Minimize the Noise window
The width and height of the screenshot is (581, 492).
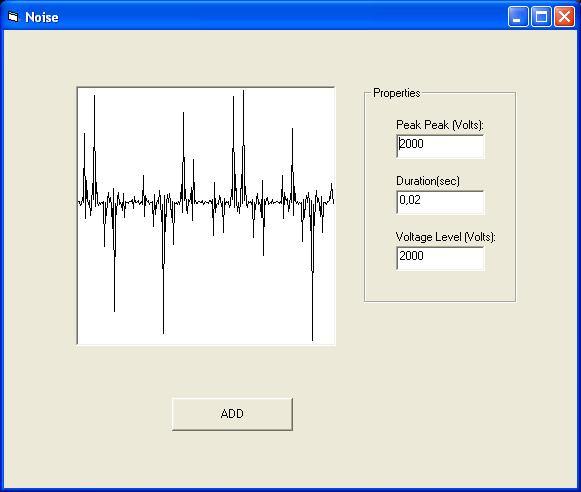pyautogui.click(x=518, y=17)
